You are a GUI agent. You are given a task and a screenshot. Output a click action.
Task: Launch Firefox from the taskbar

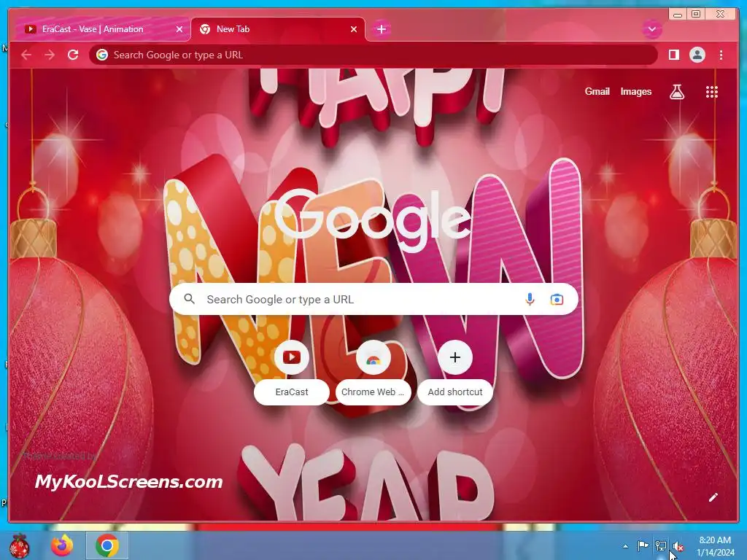point(62,545)
